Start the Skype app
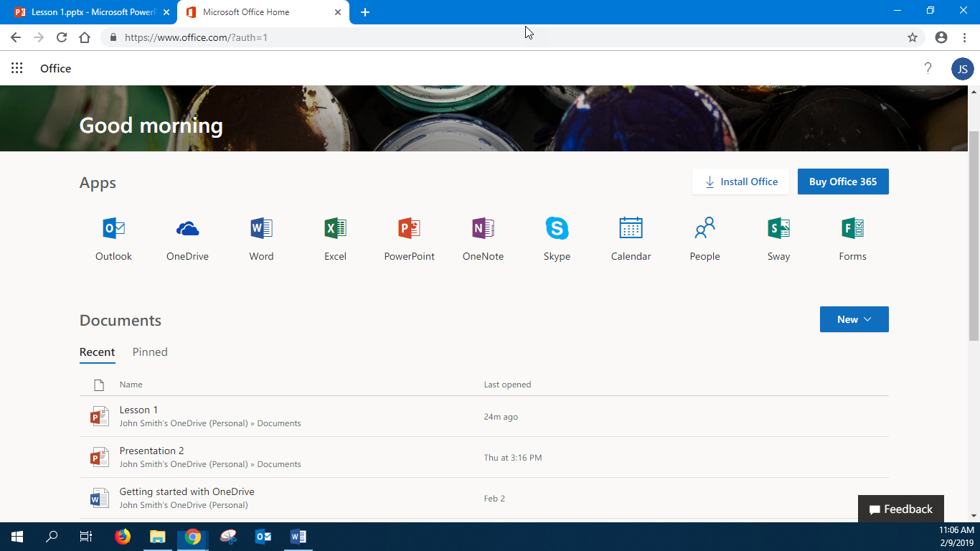980x551 pixels. (557, 240)
